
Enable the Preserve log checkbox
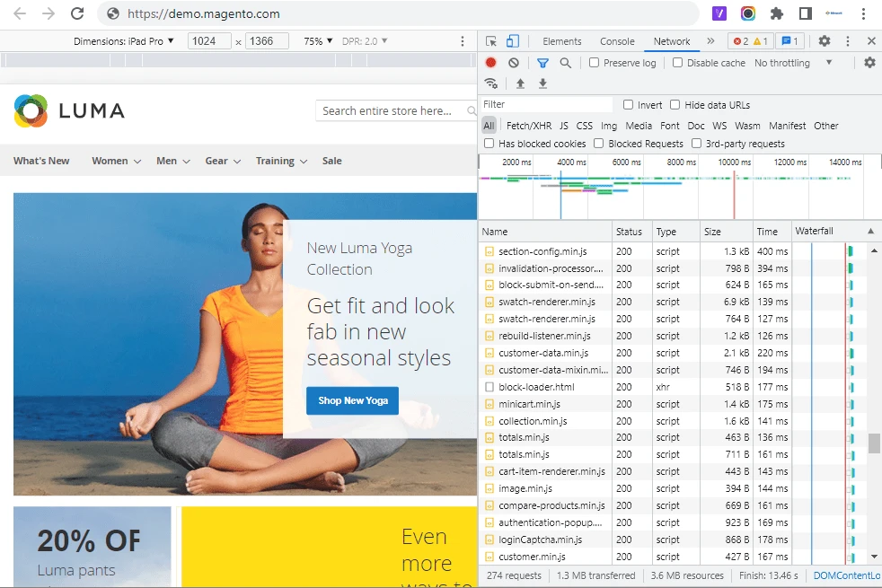595,63
